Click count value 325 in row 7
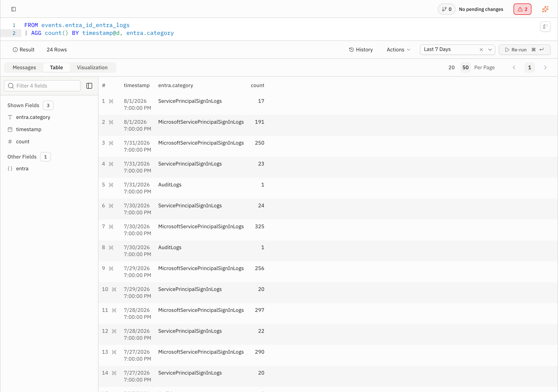 tap(259, 226)
